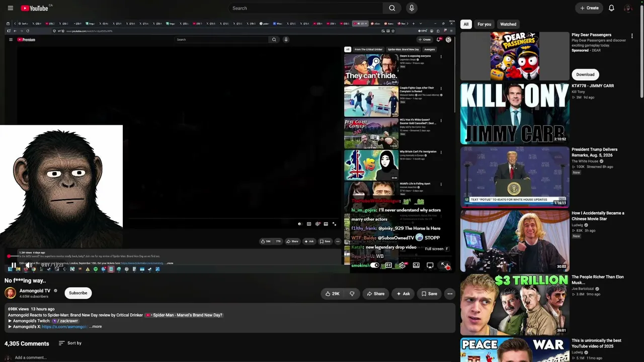Screen dimensions: 644x362
Task: Open the notifications bell
Action: click(x=611, y=8)
